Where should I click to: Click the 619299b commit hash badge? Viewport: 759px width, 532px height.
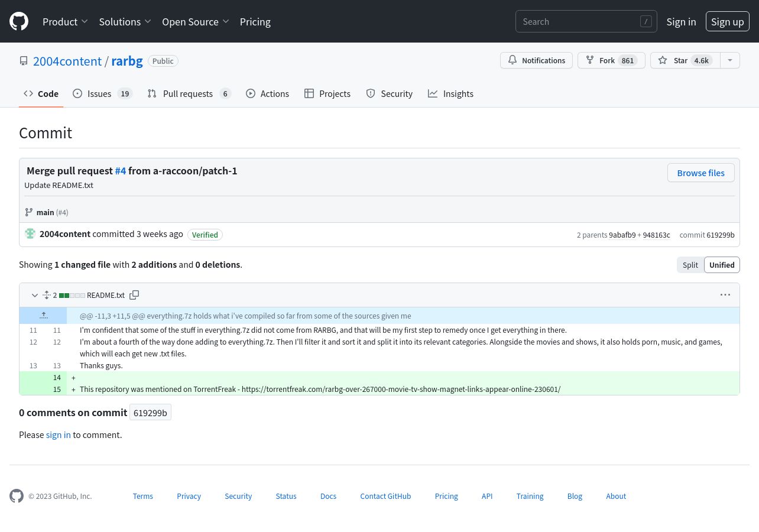150,413
